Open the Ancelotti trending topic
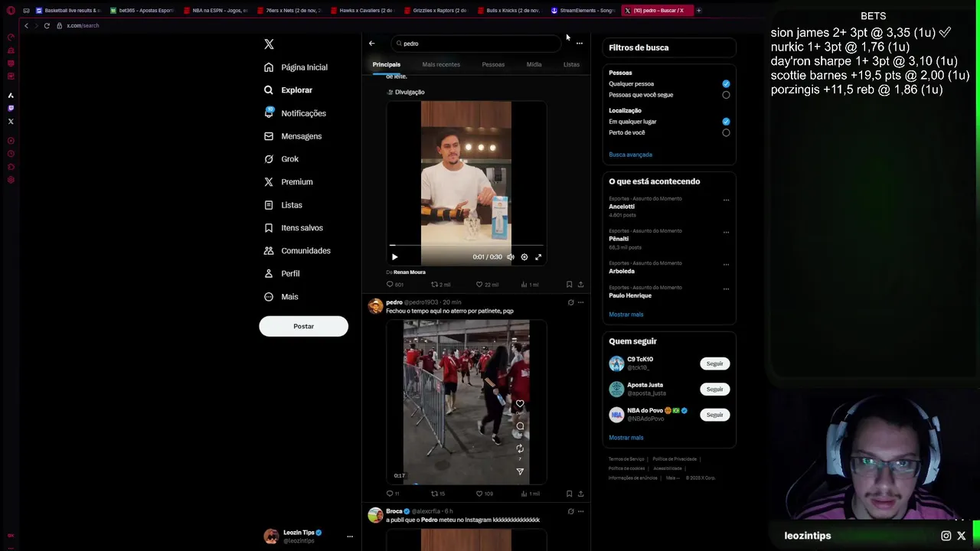This screenshot has height=551, width=980. 622,207
